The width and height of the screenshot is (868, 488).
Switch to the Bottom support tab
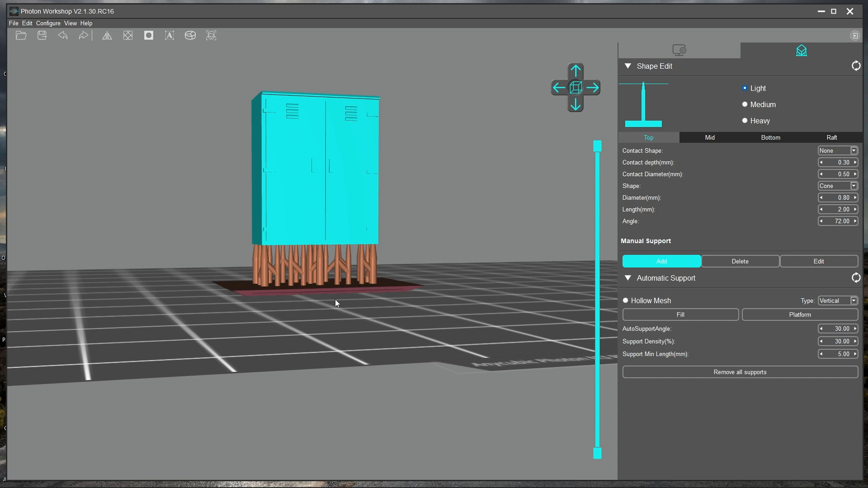point(771,138)
